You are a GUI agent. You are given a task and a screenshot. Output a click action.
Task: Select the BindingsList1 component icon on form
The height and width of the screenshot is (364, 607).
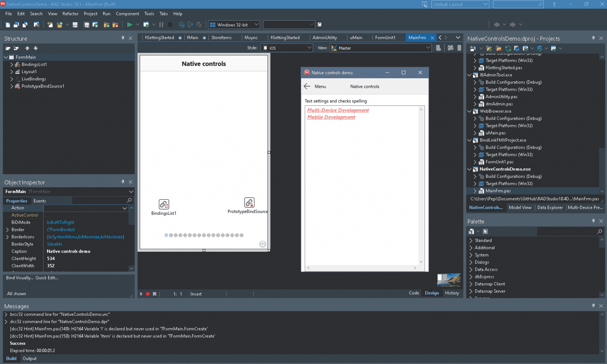(x=164, y=204)
